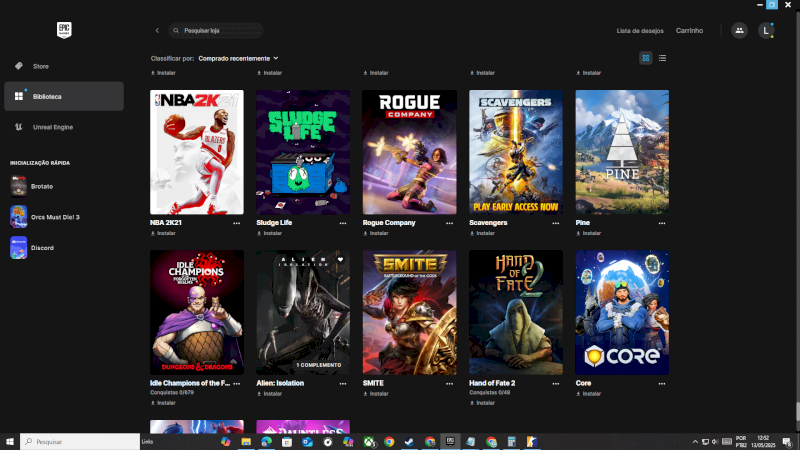800x450 pixels.
Task: Select the Scavengers title text
Action: click(x=488, y=222)
